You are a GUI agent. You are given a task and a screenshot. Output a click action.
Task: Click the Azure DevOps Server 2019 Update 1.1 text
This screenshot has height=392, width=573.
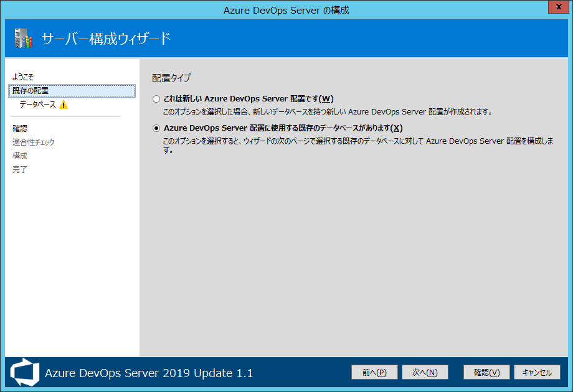[x=149, y=373]
